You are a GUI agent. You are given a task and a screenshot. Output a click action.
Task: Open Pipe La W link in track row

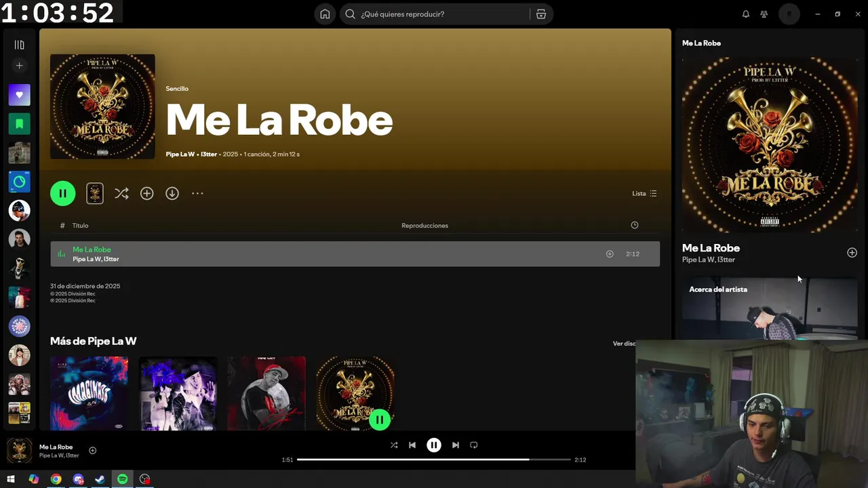coord(86,260)
